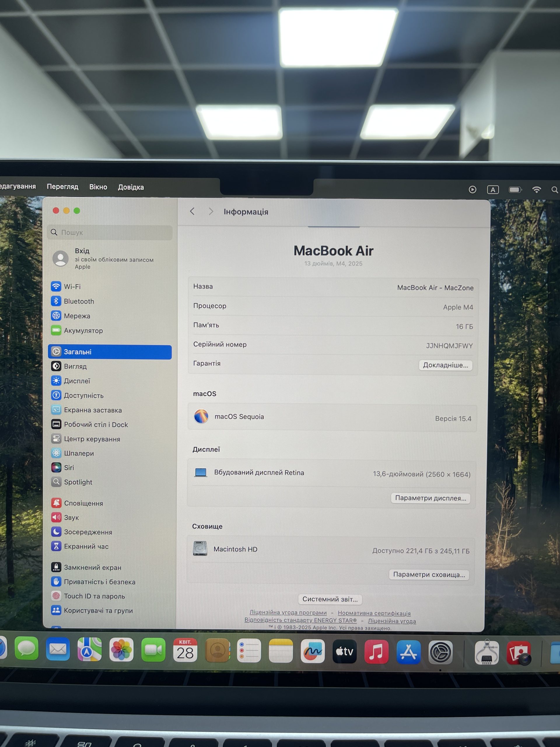Launch Messages from the Dock
This screenshot has height=747, width=560.
pyautogui.click(x=26, y=648)
